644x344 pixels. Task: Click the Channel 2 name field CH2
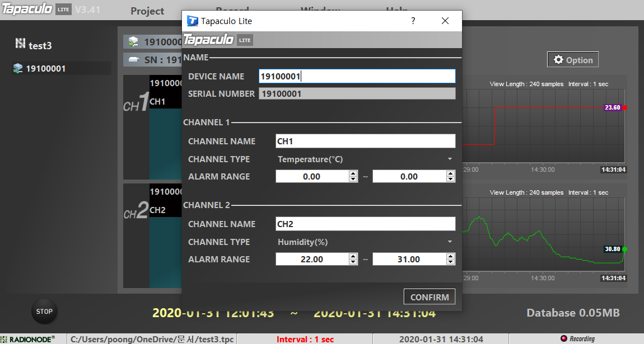365,224
